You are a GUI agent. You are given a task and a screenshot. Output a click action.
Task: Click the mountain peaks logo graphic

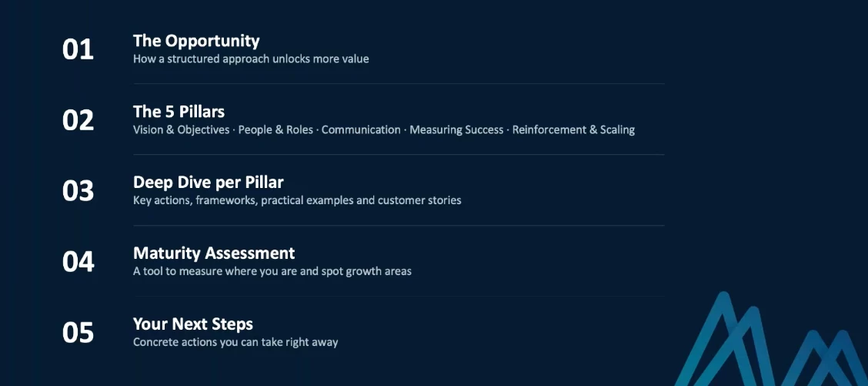[x=770, y=343]
